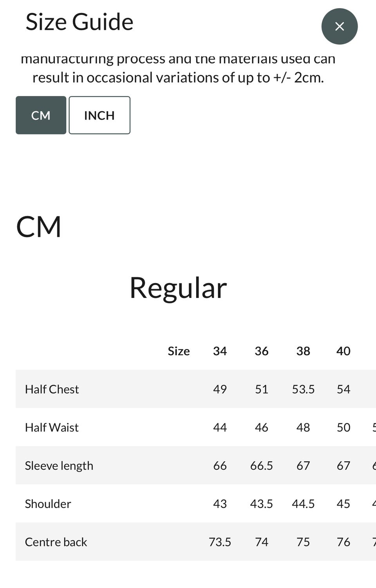
Task: Select the size 40 column header
Action: tap(343, 351)
